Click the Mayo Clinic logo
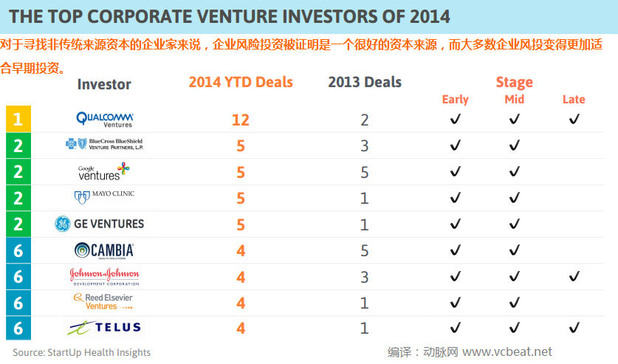Viewport: 618px width, 364px height. point(104,196)
